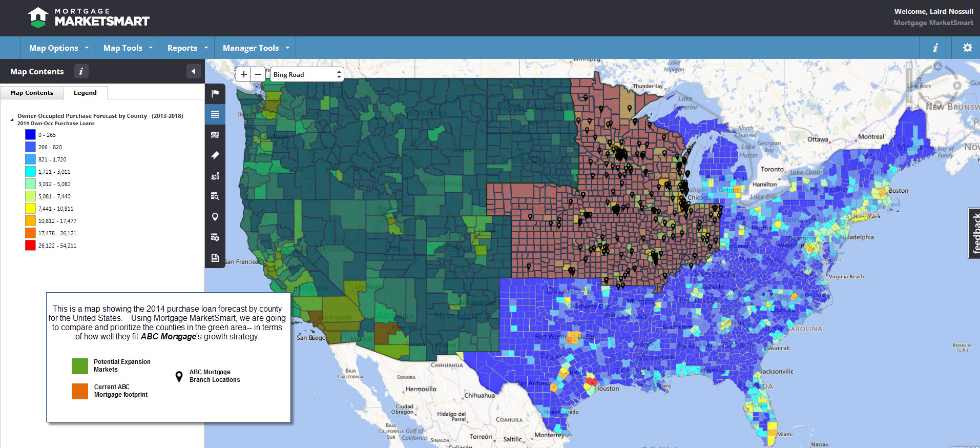The image size is (980, 448).
Task: Click the 5,081 - 7,440 lime swatch
Action: pos(30,196)
